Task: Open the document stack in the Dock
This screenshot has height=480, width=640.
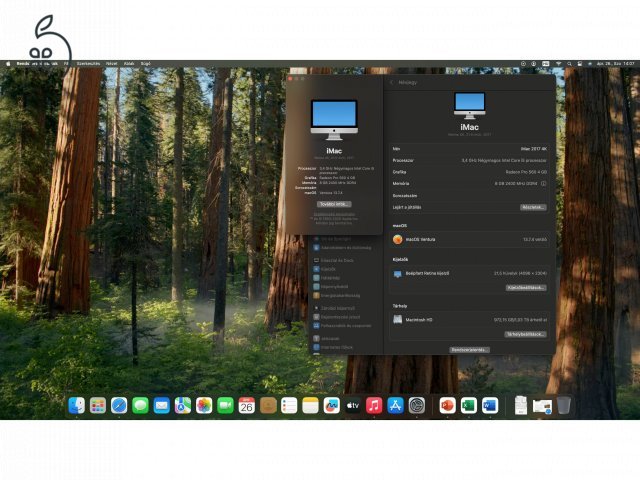Action: coord(520,406)
